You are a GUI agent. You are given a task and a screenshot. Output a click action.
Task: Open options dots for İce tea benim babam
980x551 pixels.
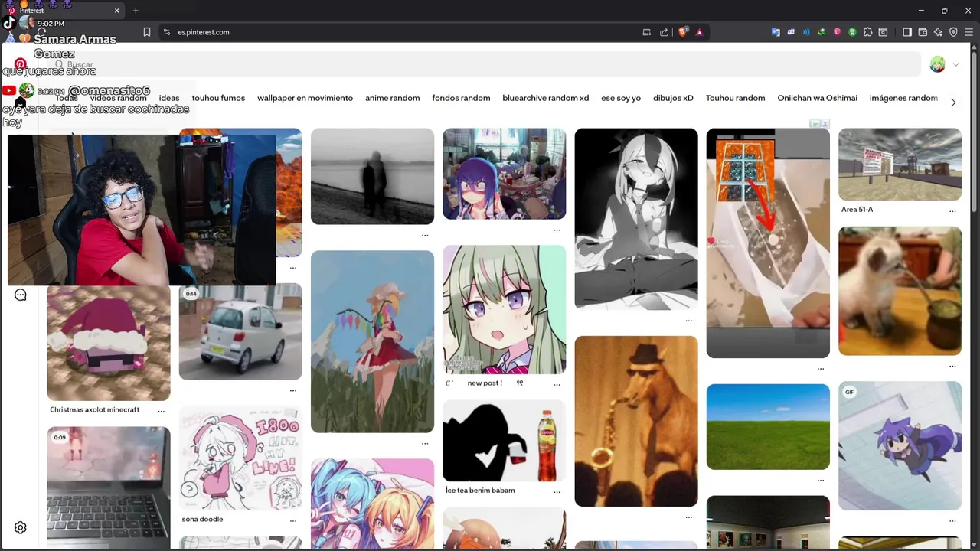(557, 491)
